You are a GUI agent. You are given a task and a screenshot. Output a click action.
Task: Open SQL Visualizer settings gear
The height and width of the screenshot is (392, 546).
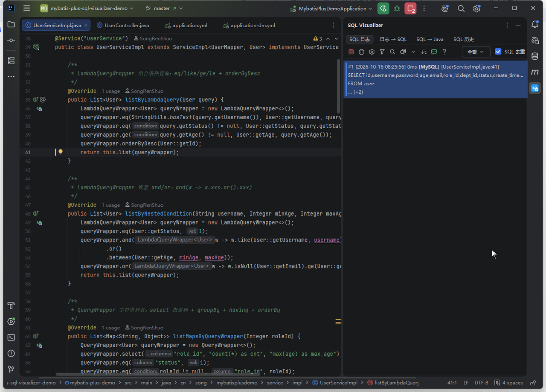click(x=372, y=52)
